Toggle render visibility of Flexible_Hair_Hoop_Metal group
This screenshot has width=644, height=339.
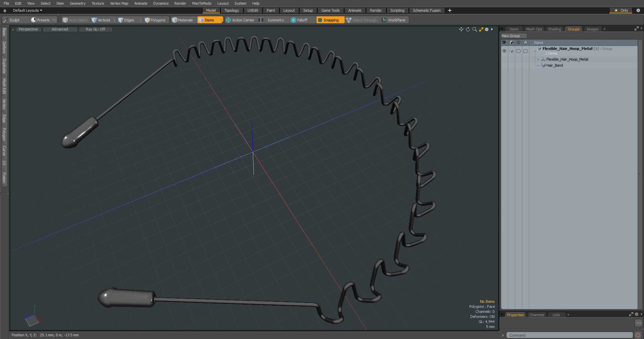(x=512, y=51)
